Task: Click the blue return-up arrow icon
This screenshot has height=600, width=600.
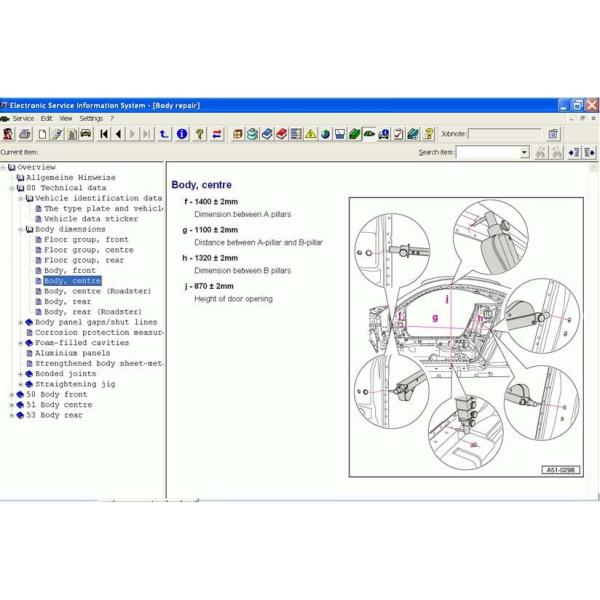Action: [x=164, y=134]
